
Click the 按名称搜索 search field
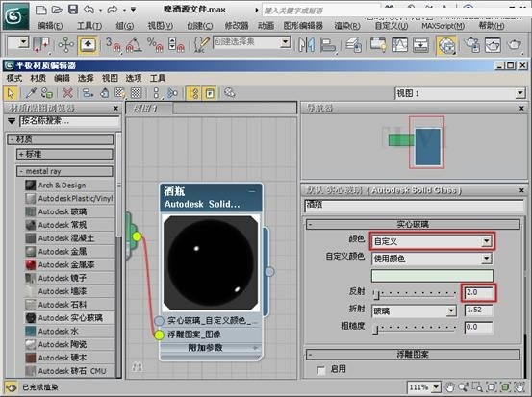[69, 121]
